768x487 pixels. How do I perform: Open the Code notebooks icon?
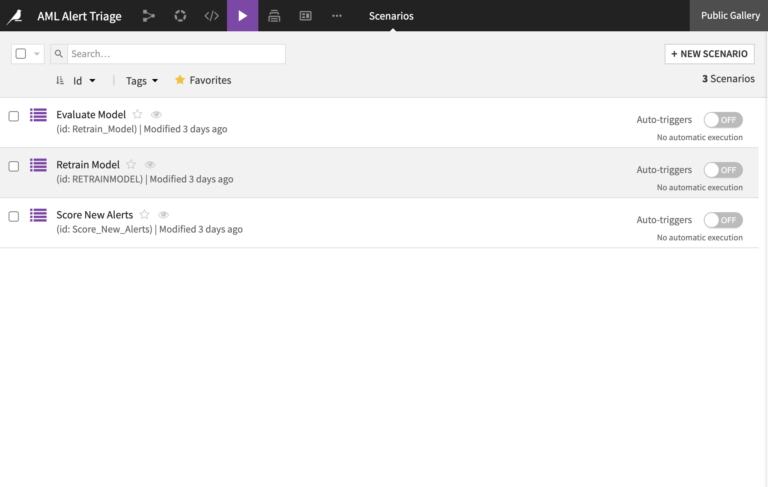[212, 16]
